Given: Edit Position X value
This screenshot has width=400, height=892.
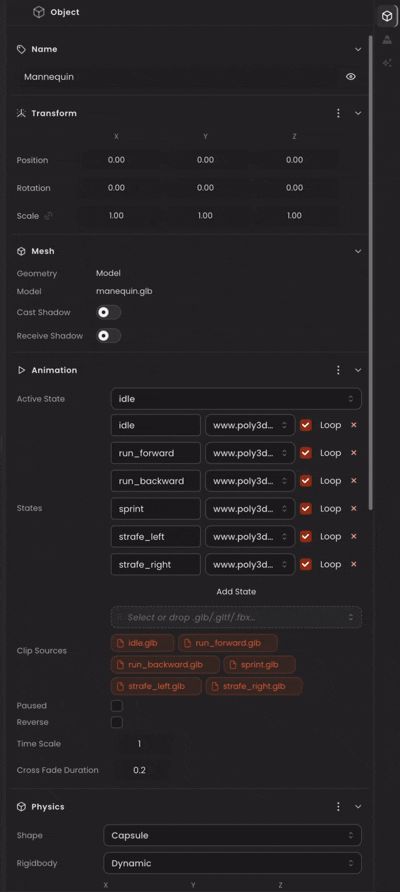Looking at the screenshot, I should click(116, 160).
